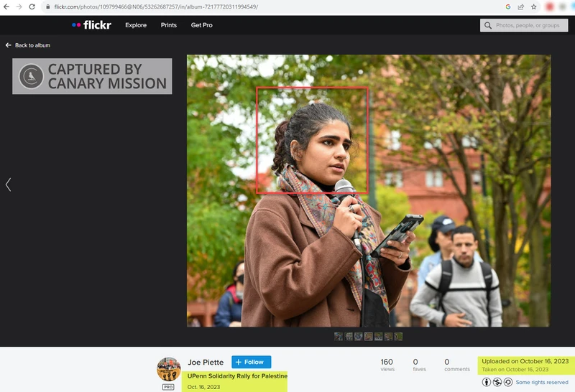Go to previous photo with left chevron

(8, 185)
